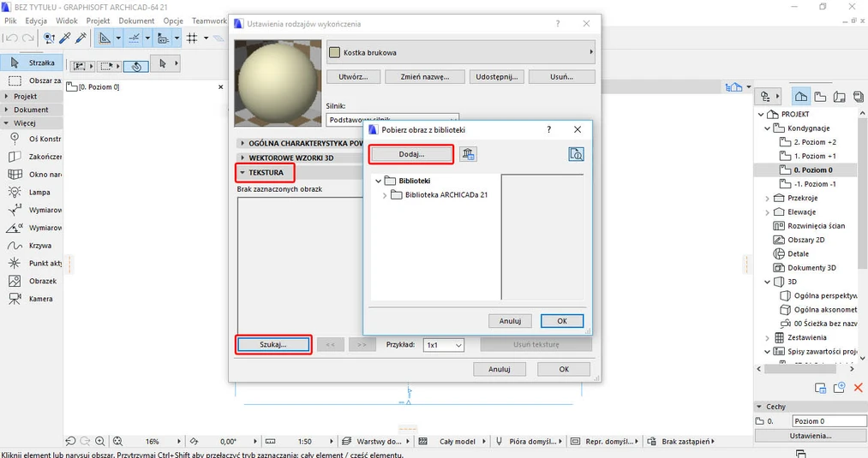The width and height of the screenshot is (868, 458).
Task: Click the Udostępnij... button
Action: tap(497, 77)
